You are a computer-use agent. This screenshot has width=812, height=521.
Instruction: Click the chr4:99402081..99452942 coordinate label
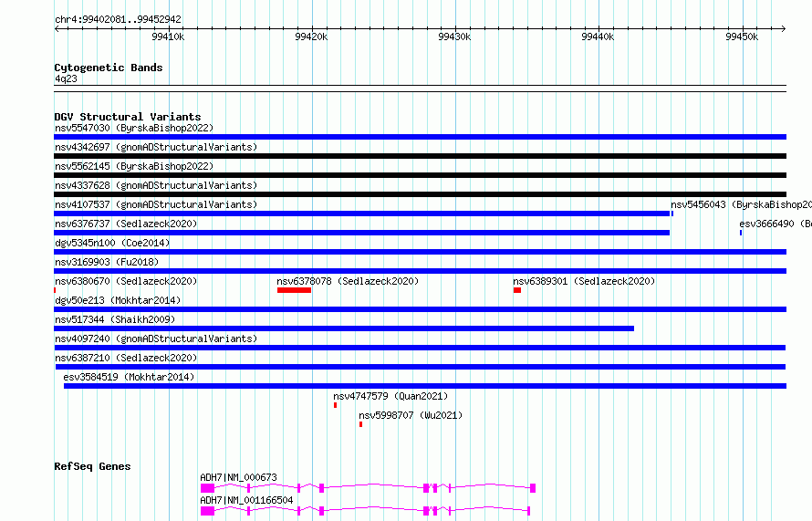tap(118, 19)
